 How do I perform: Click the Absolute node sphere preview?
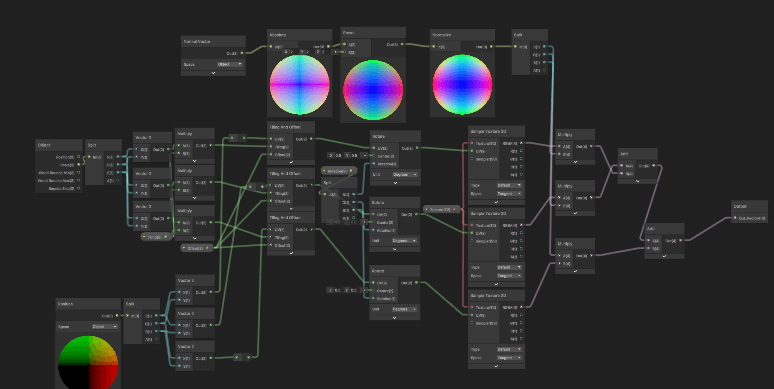click(x=300, y=85)
